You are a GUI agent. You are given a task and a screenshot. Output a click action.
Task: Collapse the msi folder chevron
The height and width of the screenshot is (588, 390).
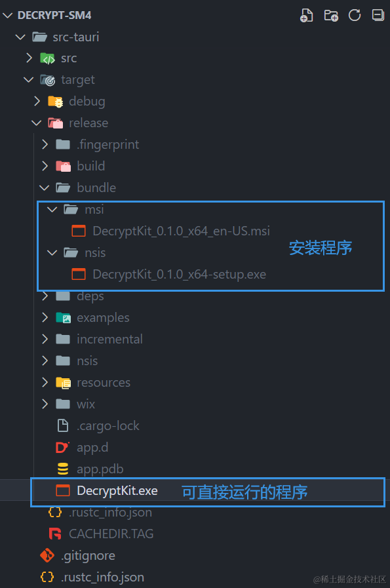tap(52, 209)
